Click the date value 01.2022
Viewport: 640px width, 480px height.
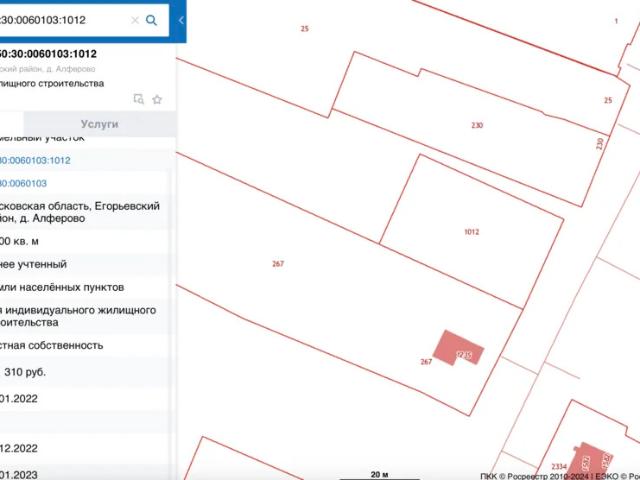[x=19, y=399]
